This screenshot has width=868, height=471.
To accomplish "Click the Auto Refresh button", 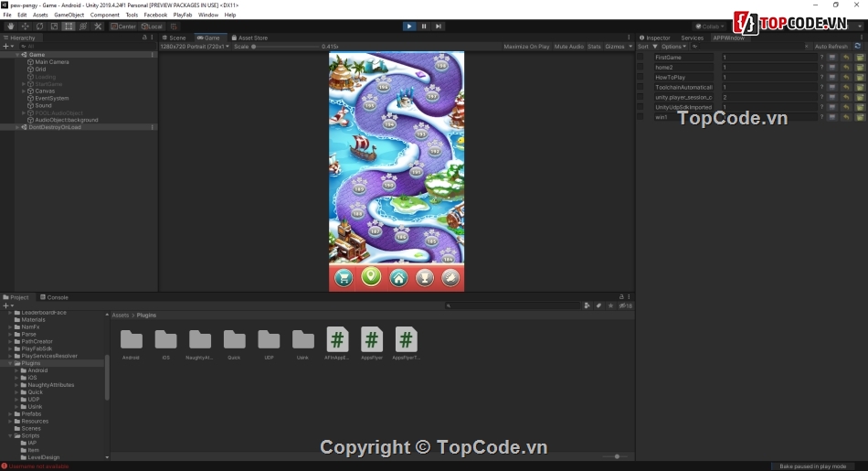I will pos(831,47).
